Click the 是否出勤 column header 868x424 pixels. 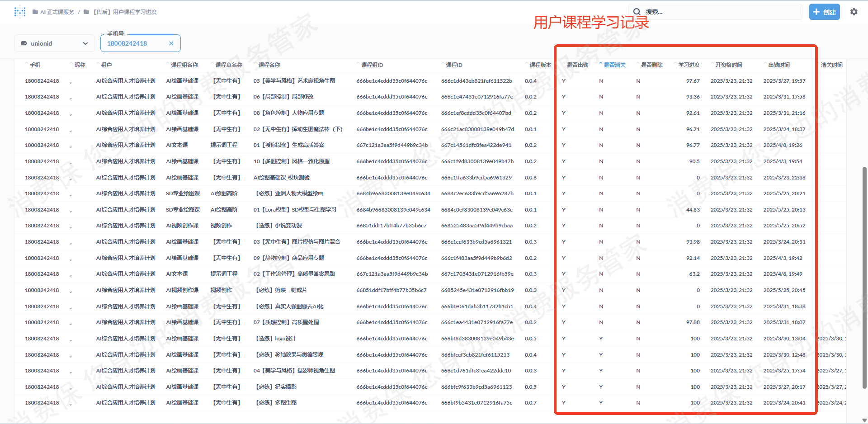click(577, 65)
